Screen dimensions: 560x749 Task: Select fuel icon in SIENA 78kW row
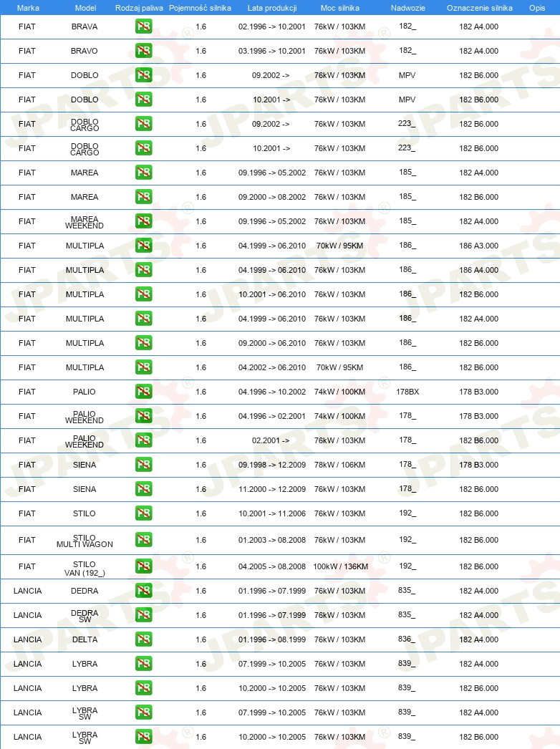(x=143, y=465)
